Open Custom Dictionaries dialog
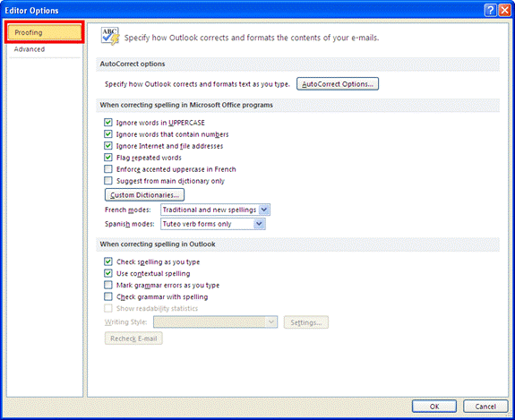This screenshot has width=515, height=420. [144, 195]
